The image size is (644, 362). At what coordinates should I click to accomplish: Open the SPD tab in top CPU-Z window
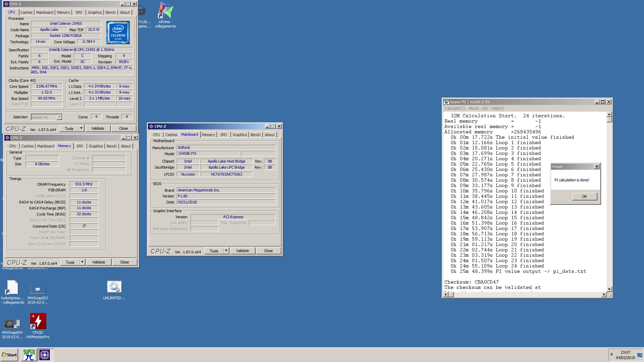(x=78, y=12)
